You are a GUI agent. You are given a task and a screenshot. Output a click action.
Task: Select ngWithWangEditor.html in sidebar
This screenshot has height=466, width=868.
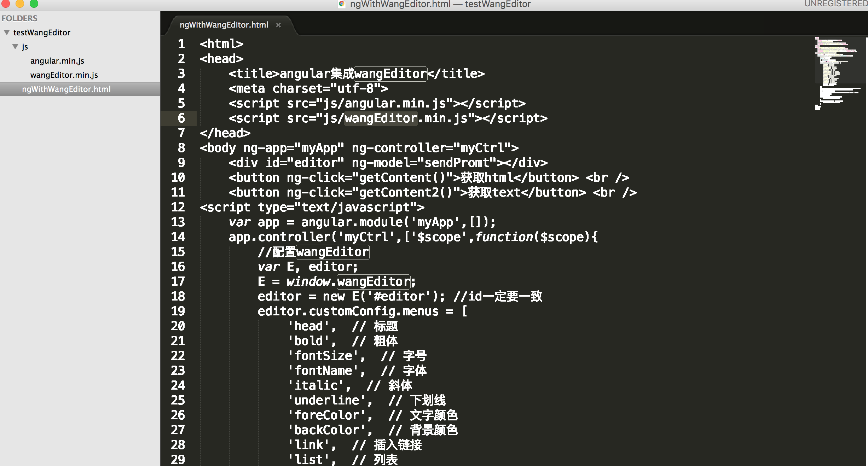coord(66,89)
